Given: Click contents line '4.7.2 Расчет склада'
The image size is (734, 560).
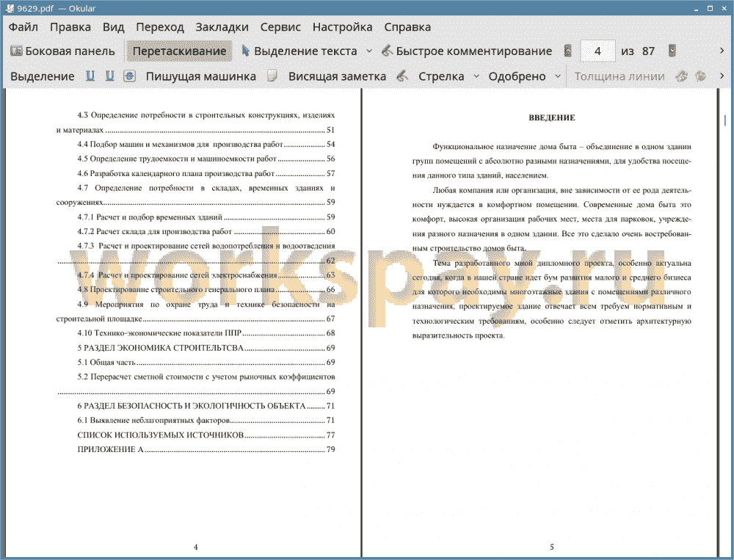Looking at the screenshot, I should [206, 231].
